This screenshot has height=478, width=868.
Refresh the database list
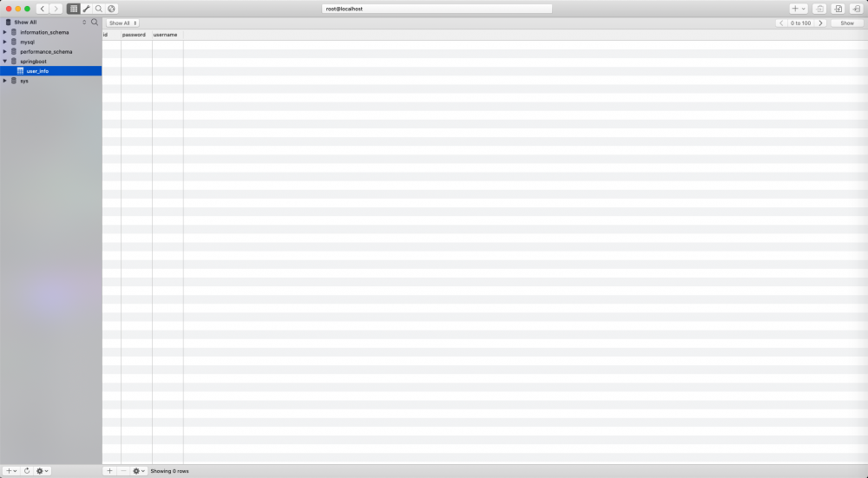pos(27,471)
